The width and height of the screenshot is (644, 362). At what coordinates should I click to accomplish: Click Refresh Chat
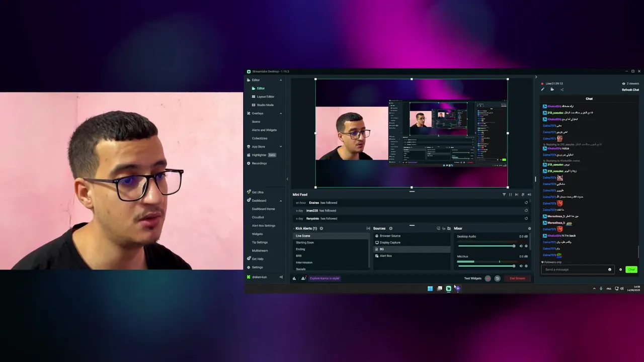(630, 90)
